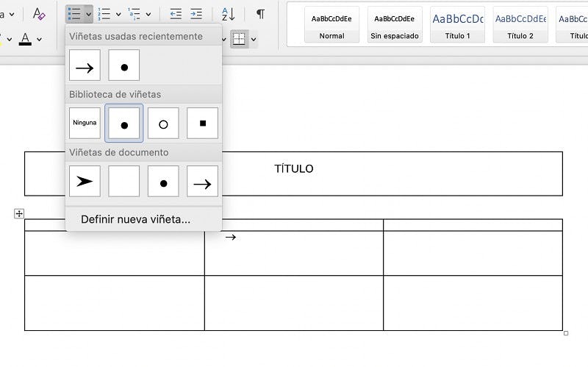This screenshot has width=588, height=367.
Task: Click the multilevel list icon
Action: pyautogui.click(x=135, y=13)
